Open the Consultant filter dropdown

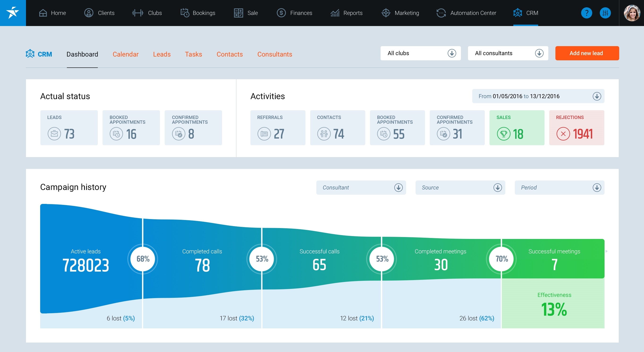361,188
